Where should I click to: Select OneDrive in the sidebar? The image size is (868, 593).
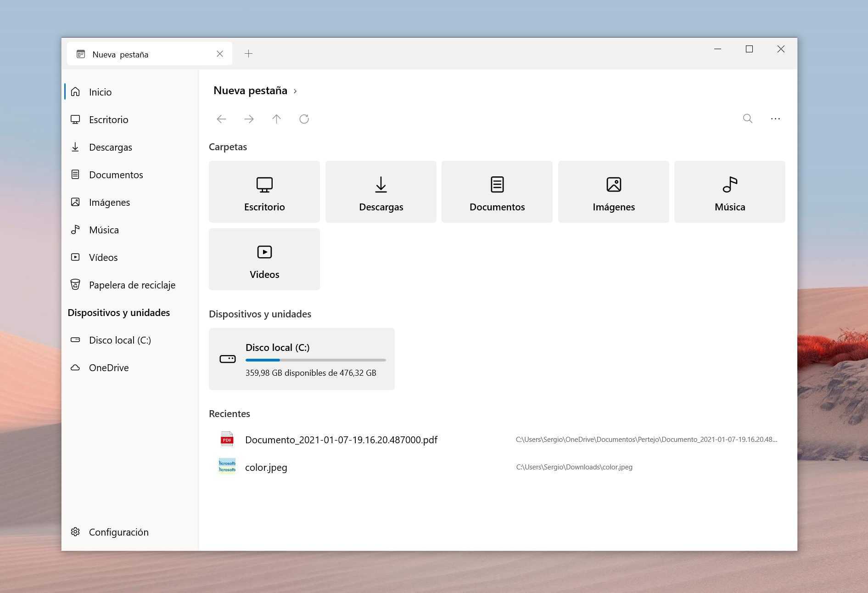tap(130, 367)
